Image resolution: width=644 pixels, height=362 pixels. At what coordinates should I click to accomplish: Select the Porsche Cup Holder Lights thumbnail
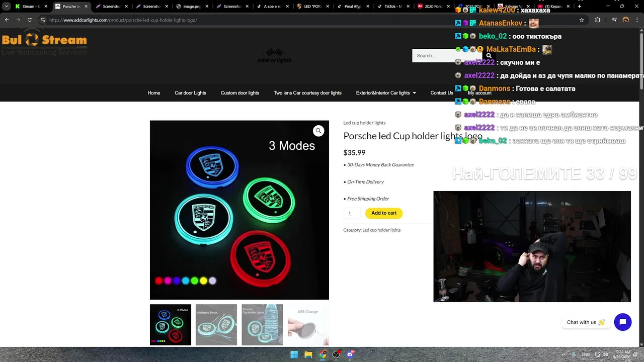point(262,325)
